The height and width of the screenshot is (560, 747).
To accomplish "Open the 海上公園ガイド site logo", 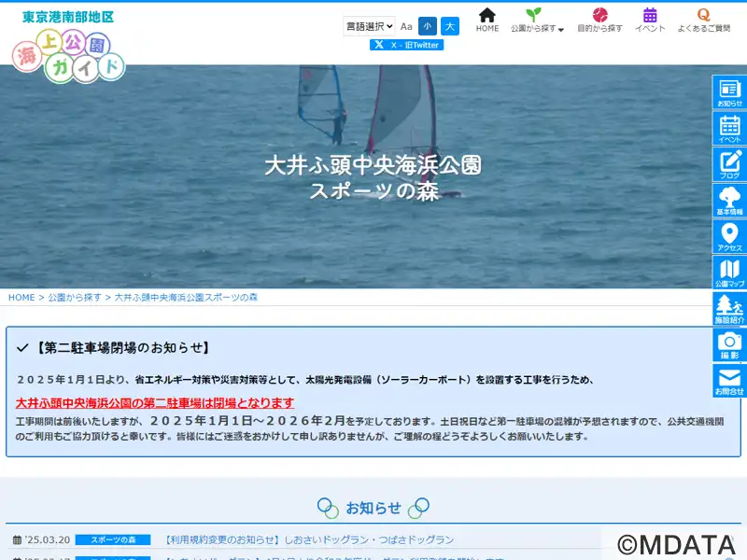I will [x=68, y=48].
